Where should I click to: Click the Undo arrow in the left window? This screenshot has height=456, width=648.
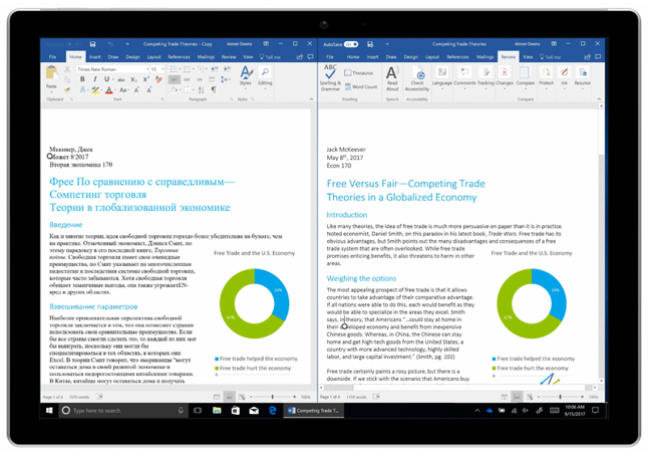[x=110, y=44]
